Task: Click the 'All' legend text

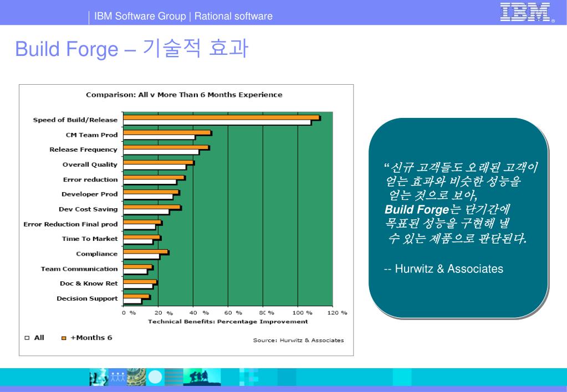Action: tap(39, 338)
